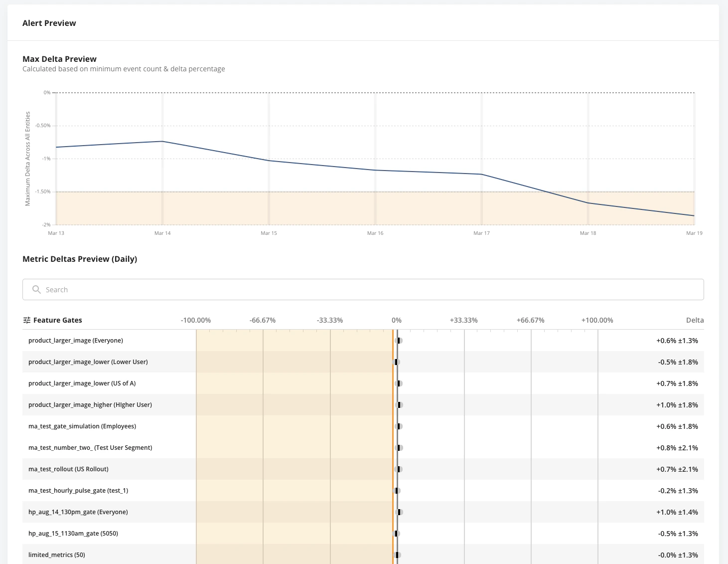Click the +1.0% ±1.8% value for product_larger_image_higher
The image size is (728, 564).
(677, 405)
